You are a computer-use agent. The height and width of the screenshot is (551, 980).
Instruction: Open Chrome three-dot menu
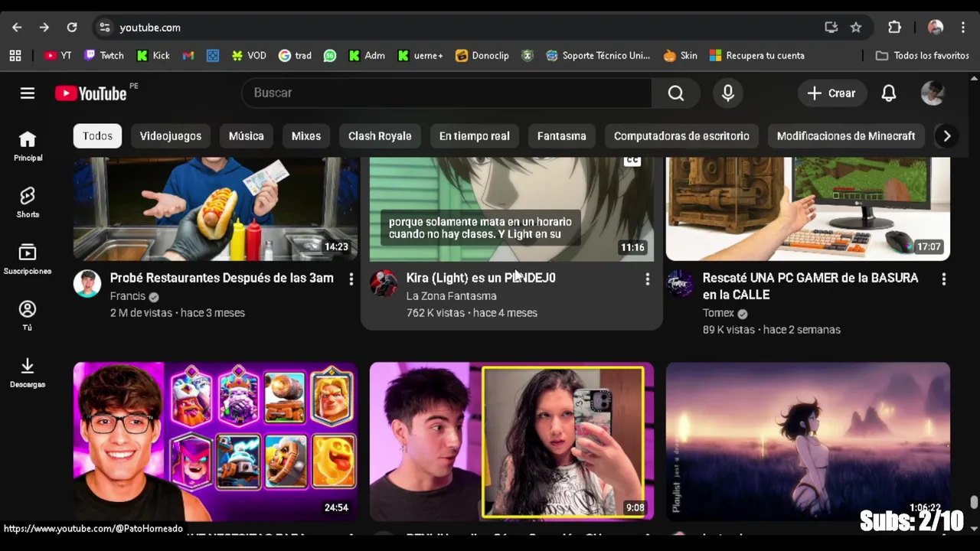point(963,28)
